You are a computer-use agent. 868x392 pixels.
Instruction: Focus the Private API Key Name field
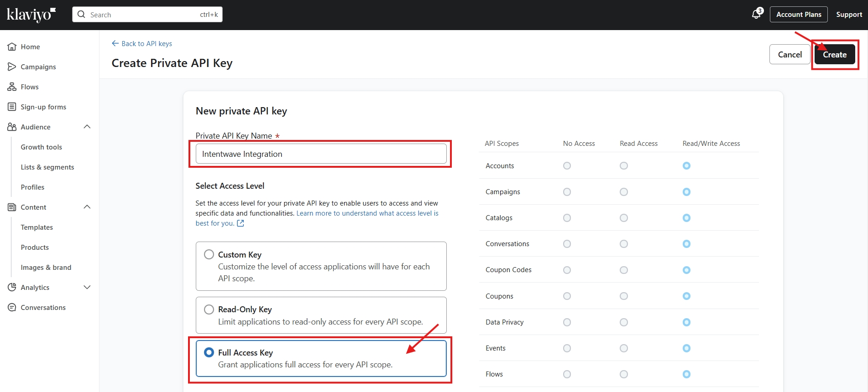pyautogui.click(x=321, y=154)
